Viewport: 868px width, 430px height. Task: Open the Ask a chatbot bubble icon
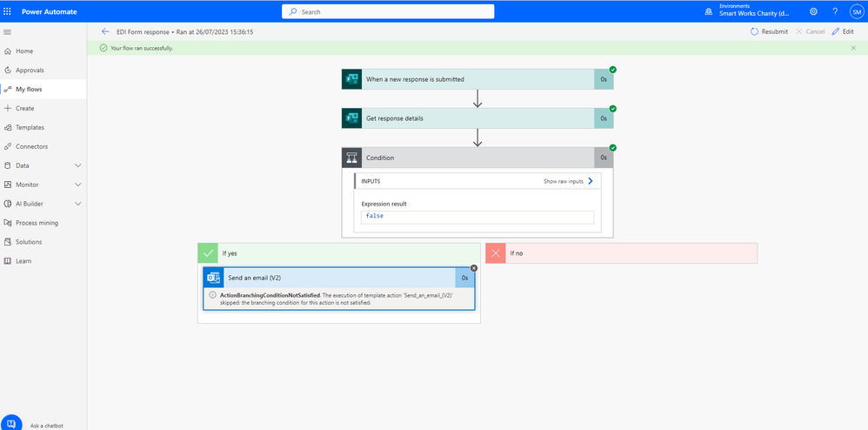tap(11, 423)
